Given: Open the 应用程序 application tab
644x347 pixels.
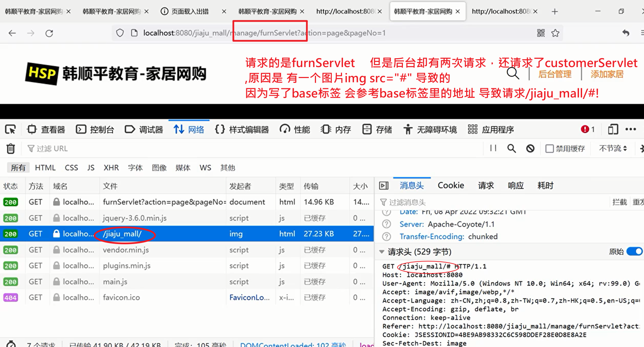Looking at the screenshot, I should click(x=491, y=129).
